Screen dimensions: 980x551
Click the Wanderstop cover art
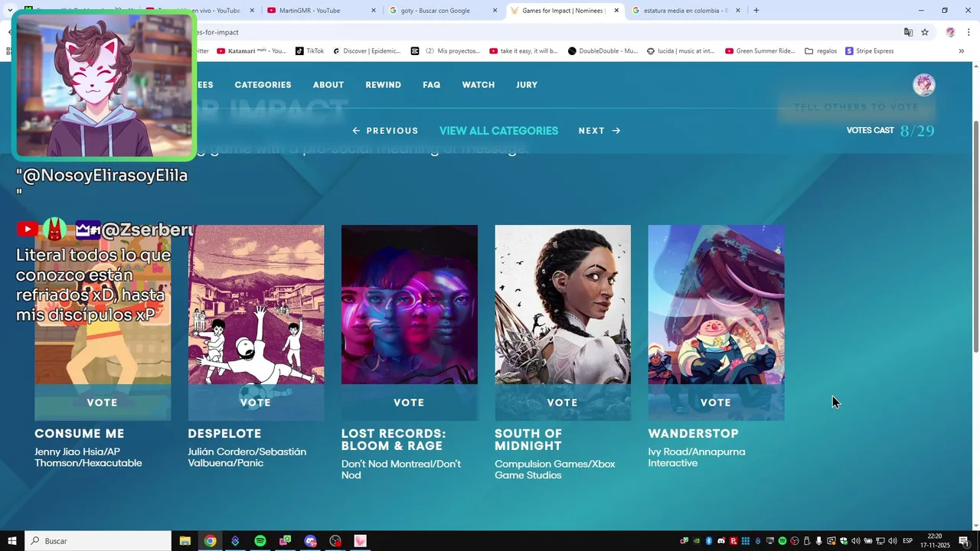pyautogui.click(x=716, y=305)
